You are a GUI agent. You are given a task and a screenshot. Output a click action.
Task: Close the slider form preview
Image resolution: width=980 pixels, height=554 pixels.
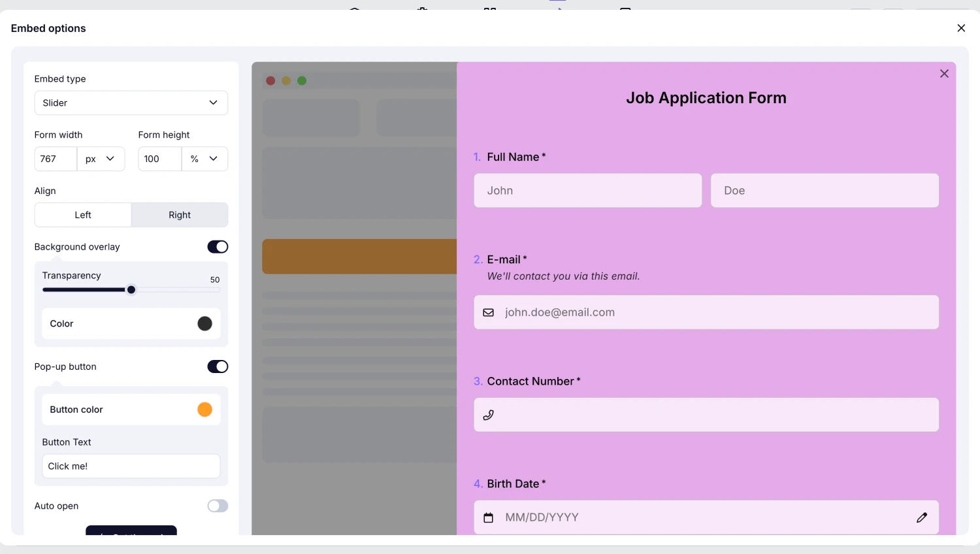pos(944,74)
